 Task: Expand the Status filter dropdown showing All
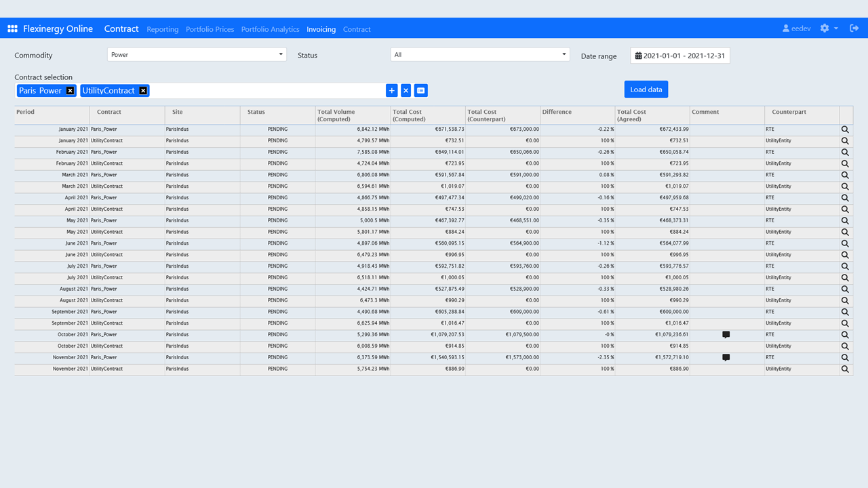click(480, 55)
